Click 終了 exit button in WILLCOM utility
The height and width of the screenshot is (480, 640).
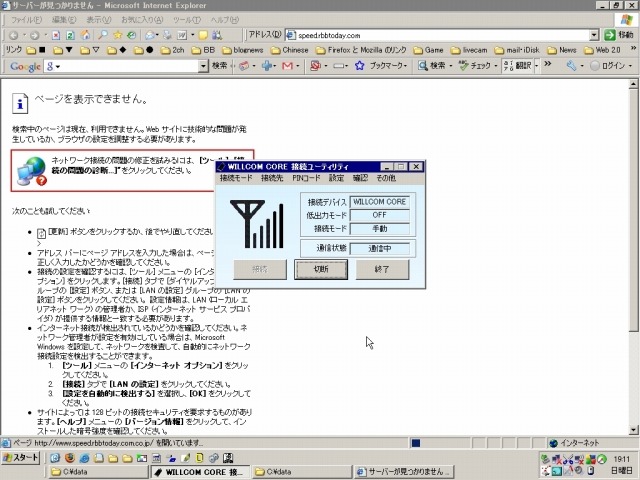pyautogui.click(x=382, y=269)
